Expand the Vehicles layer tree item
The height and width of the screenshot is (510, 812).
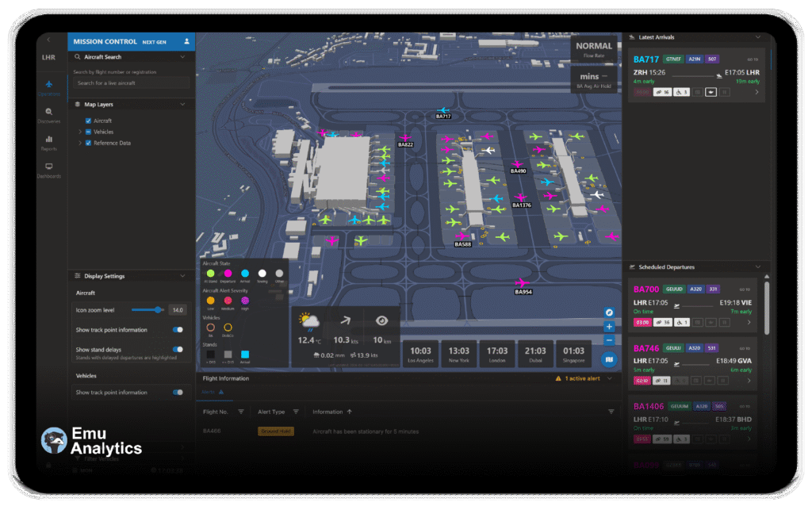(80, 132)
